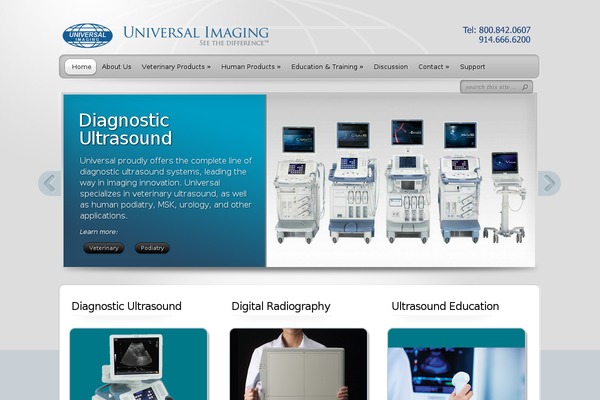600x400 pixels.
Task: Open Digital Radiography section heading
Action: pos(281,306)
